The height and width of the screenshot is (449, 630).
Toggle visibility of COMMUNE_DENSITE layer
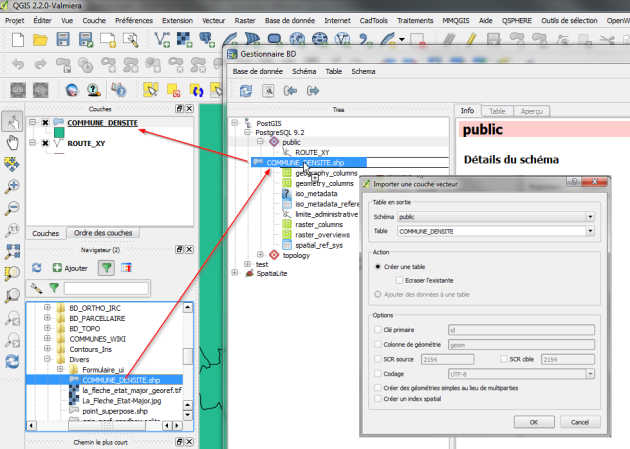[x=45, y=122]
